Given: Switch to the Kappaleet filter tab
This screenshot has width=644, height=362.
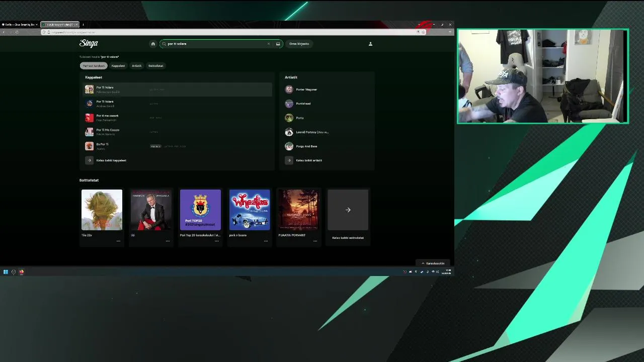Looking at the screenshot, I should coord(118,66).
